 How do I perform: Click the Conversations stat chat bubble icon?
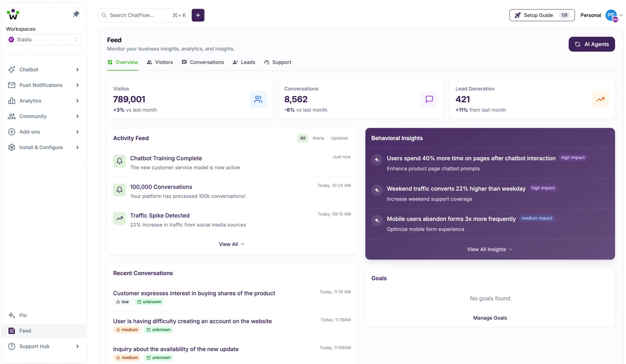[429, 99]
